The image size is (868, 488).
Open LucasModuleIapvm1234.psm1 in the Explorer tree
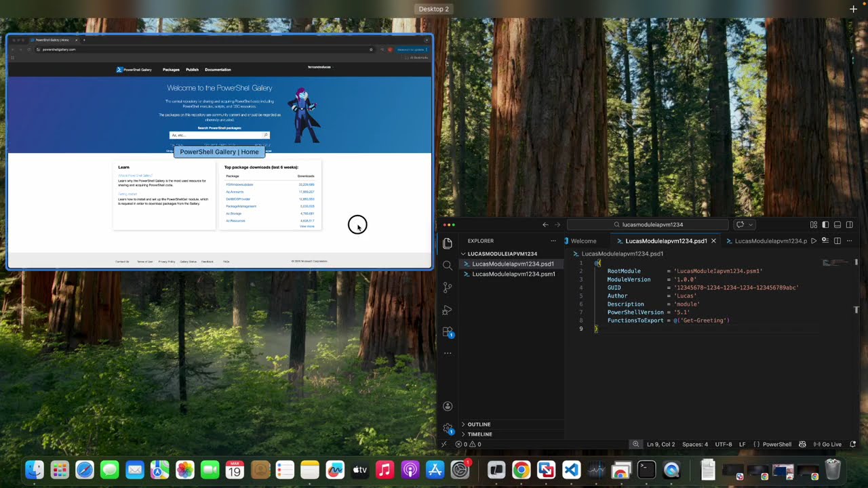[513, 274]
